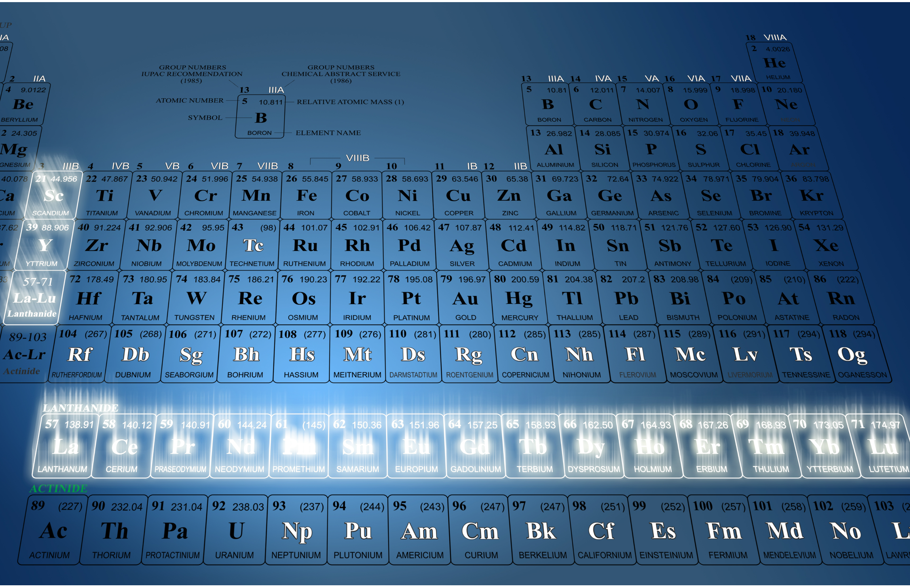Open the 57-71 La-Lu Lanthanide cell

pos(35,298)
